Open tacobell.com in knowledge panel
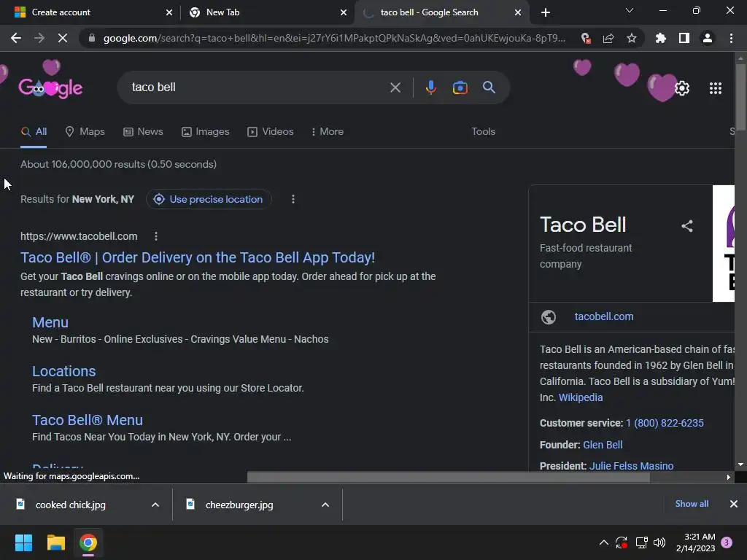This screenshot has height=560, width=747. pyautogui.click(x=603, y=316)
